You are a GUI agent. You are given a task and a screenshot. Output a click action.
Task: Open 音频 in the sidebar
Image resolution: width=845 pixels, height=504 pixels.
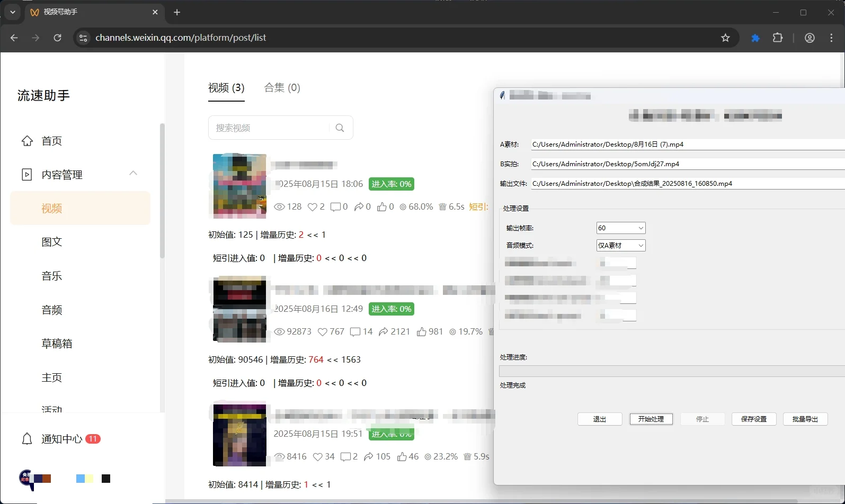point(52,310)
